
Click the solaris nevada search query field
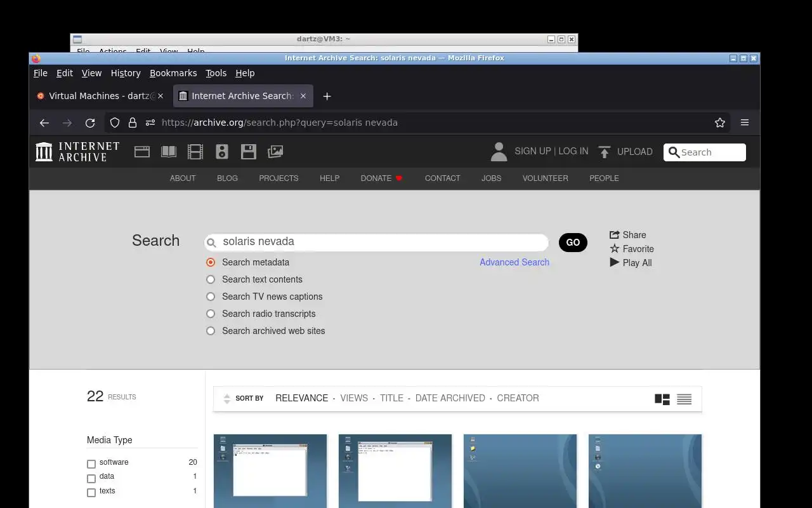tap(377, 242)
